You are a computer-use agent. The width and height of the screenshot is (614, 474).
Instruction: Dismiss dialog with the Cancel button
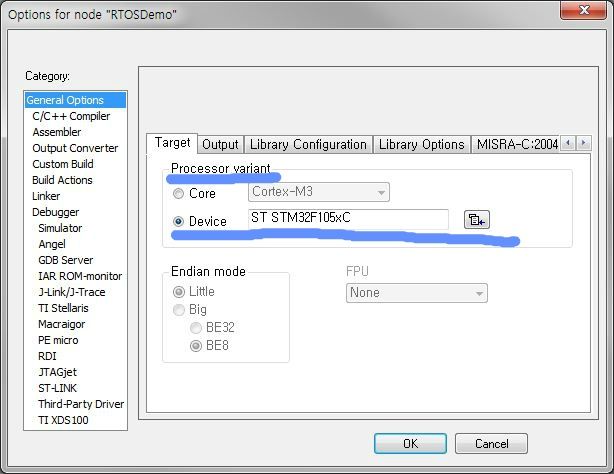click(x=491, y=443)
